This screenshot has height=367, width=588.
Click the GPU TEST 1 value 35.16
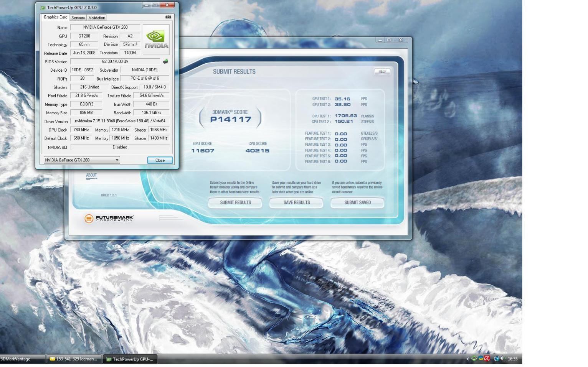pyautogui.click(x=342, y=99)
